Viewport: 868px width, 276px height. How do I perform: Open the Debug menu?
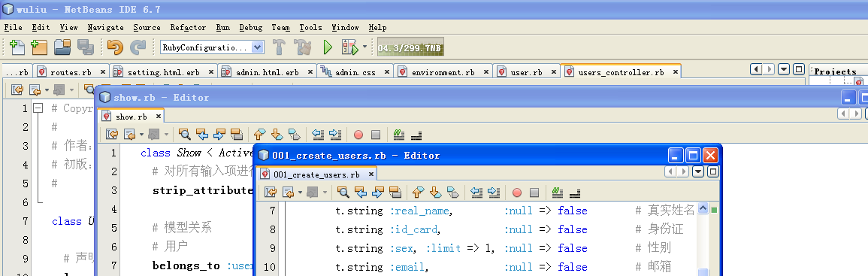251,27
